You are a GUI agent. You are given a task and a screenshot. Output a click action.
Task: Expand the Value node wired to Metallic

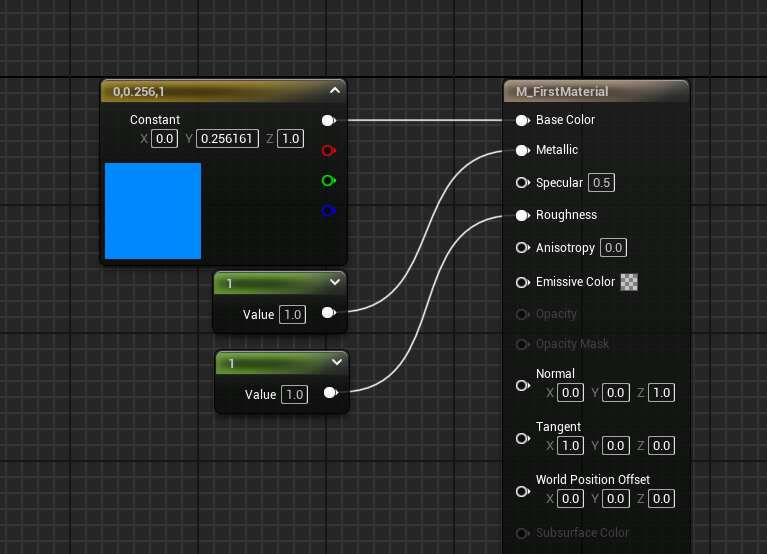[x=335, y=282]
